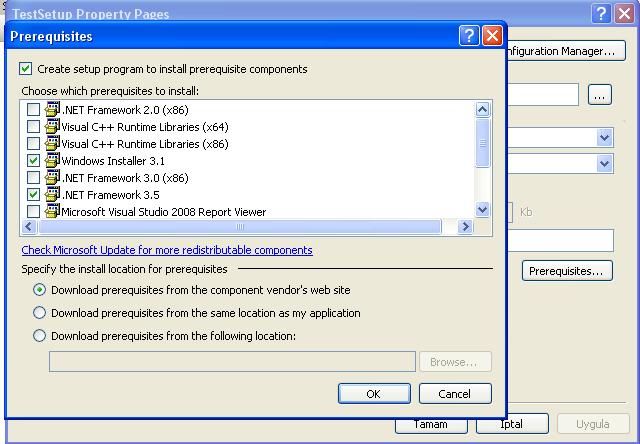Click Uygula button in Property Pages window
Screen dimensions: 640x444
tap(593, 424)
